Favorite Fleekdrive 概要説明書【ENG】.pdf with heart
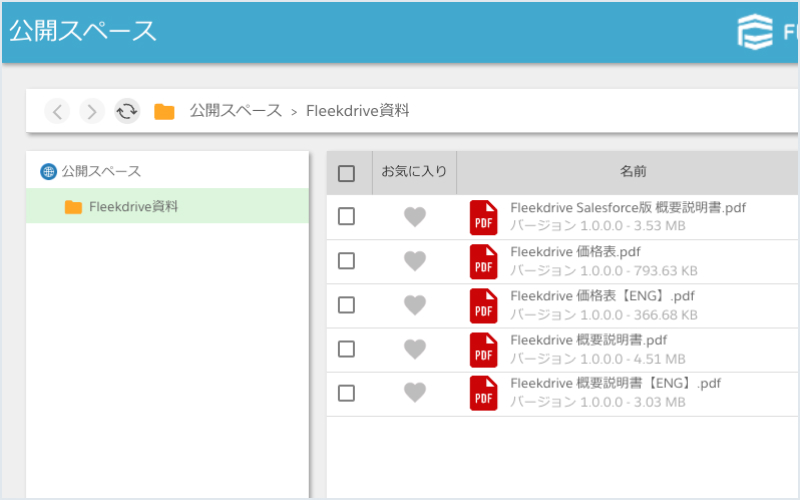 pos(415,393)
